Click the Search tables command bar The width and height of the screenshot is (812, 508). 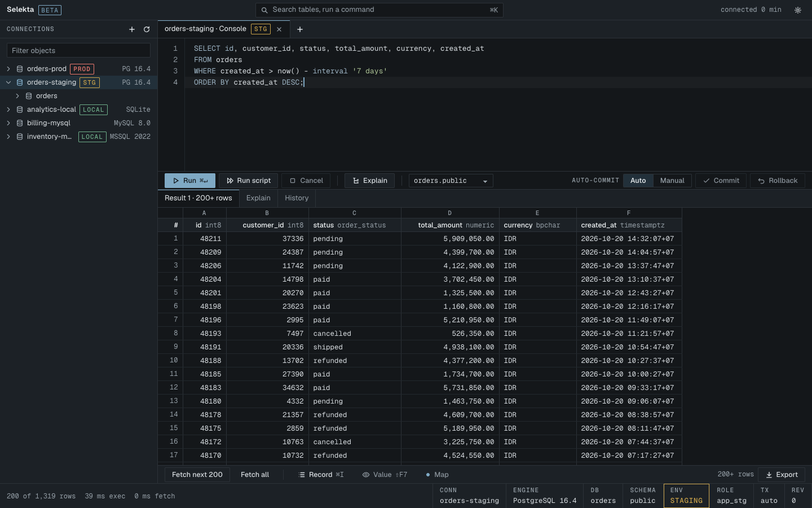tap(379, 10)
